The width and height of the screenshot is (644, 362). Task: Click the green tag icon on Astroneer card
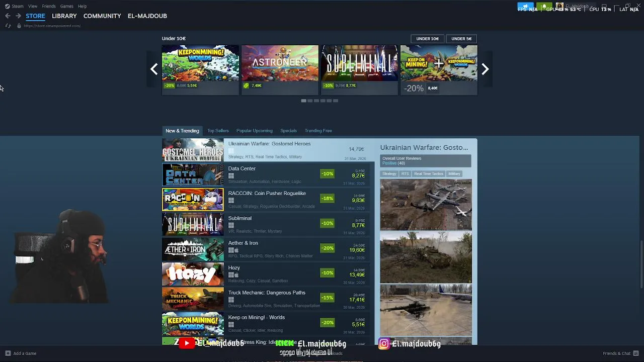pos(246,86)
